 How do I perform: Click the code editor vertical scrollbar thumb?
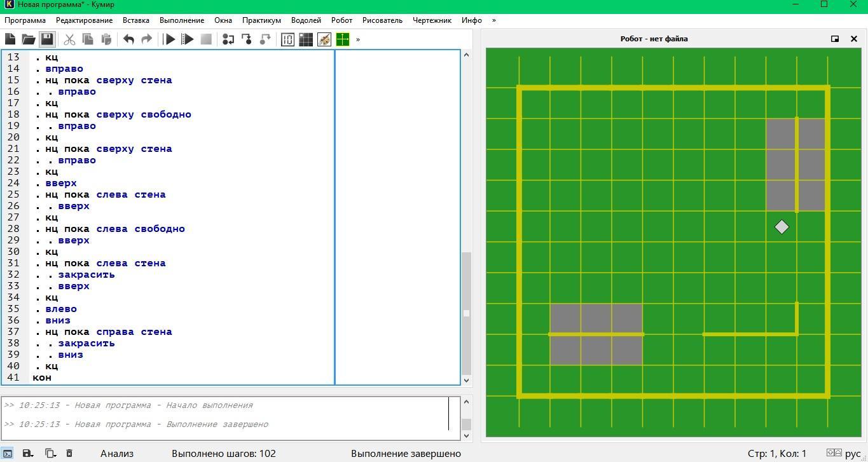466,313
